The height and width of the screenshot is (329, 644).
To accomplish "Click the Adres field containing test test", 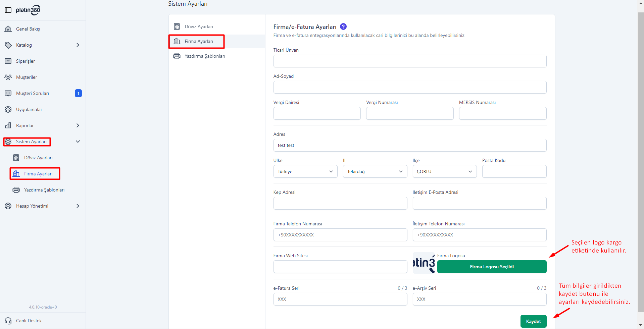I will [410, 145].
